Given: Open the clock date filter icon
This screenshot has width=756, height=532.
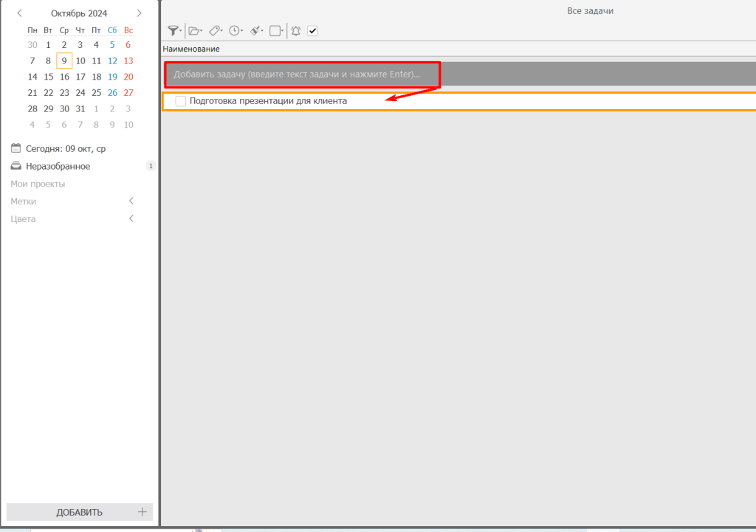Looking at the screenshot, I should pos(235,31).
